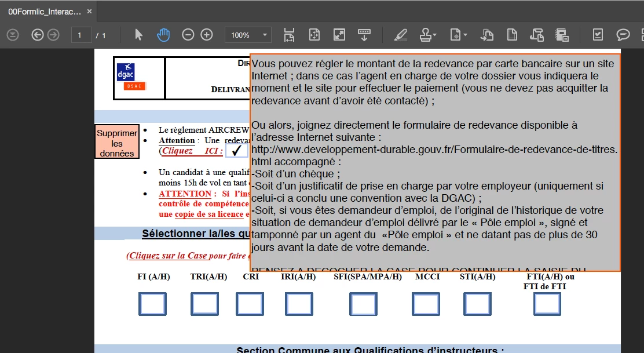This screenshot has height=353, width=644.
Task: Uncheck the Cliquez ICI checkbox
Action: (x=236, y=150)
